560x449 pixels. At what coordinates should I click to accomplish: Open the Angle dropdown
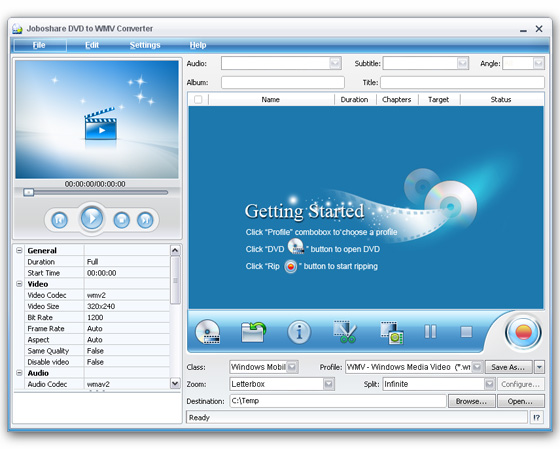[x=538, y=63]
